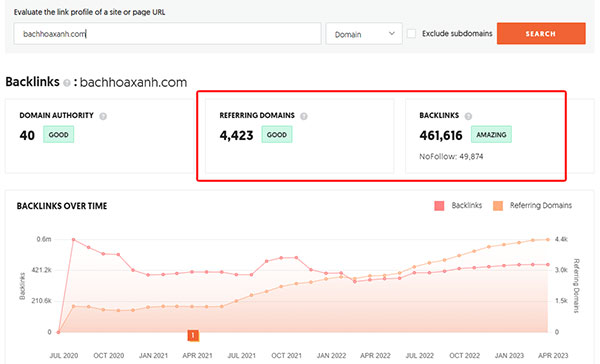Image resolution: width=600 pixels, height=364 pixels.
Task: Open the Referring Domains help icon
Action: pos(303,116)
